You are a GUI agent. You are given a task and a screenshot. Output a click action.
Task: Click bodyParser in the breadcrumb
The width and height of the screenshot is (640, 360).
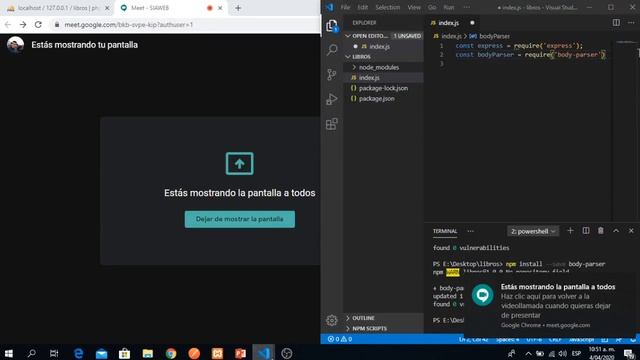click(x=494, y=36)
